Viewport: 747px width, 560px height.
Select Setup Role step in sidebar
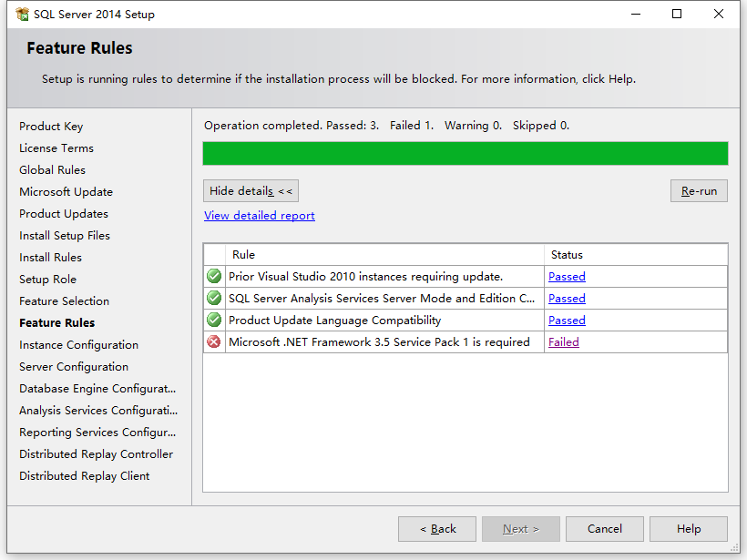point(47,280)
